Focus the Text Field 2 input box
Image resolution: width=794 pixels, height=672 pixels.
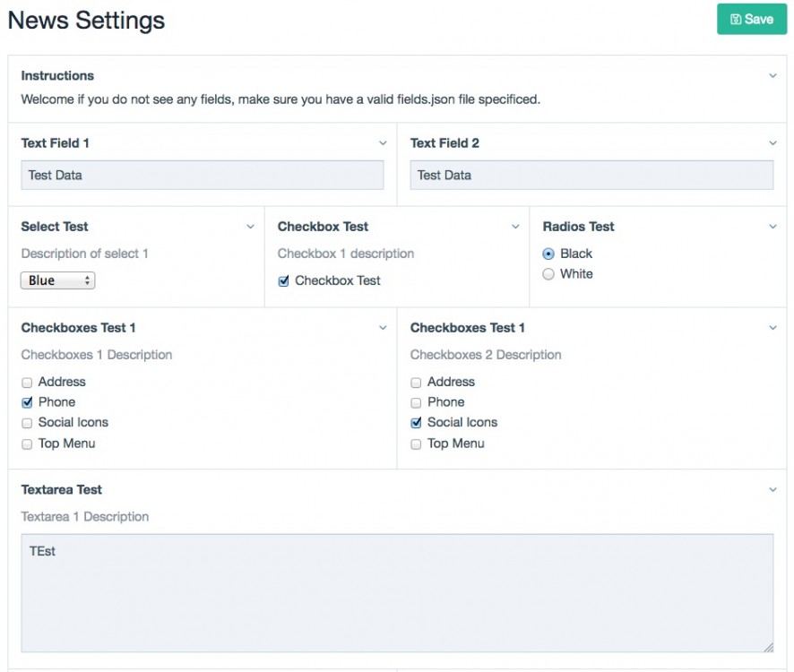point(591,175)
